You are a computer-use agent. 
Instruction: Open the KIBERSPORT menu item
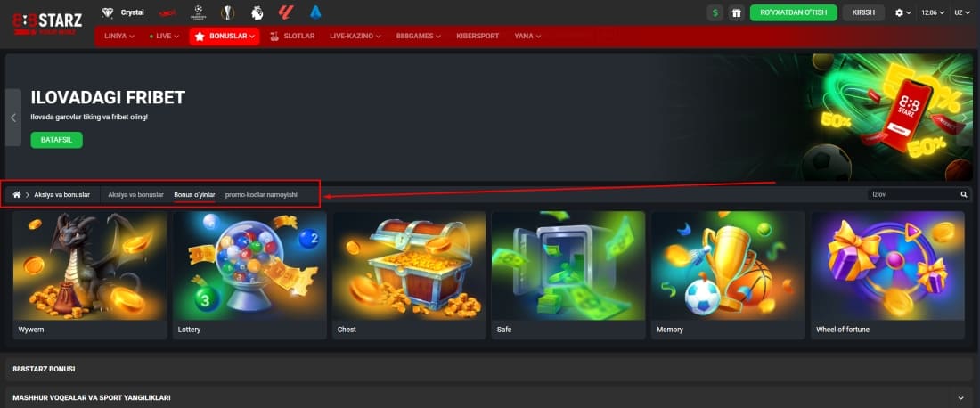coord(478,37)
